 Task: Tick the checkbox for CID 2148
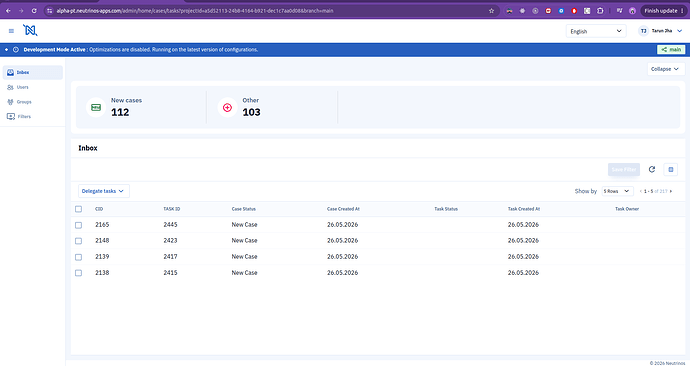tap(78, 241)
